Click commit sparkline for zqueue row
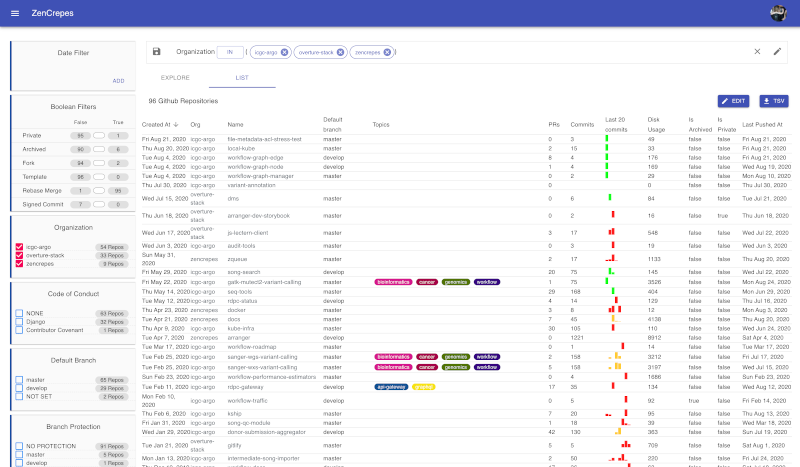 click(x=612, y=259)
